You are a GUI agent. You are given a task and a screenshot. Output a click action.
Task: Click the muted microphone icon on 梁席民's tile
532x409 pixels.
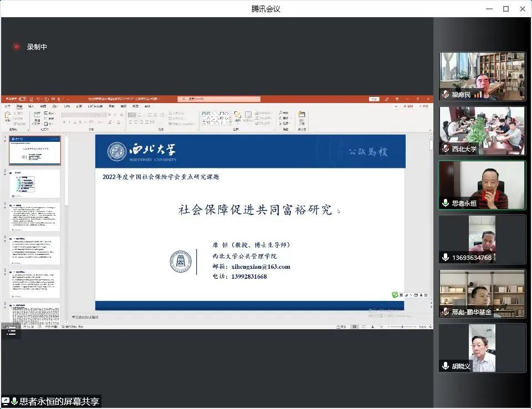click(446, 95)
